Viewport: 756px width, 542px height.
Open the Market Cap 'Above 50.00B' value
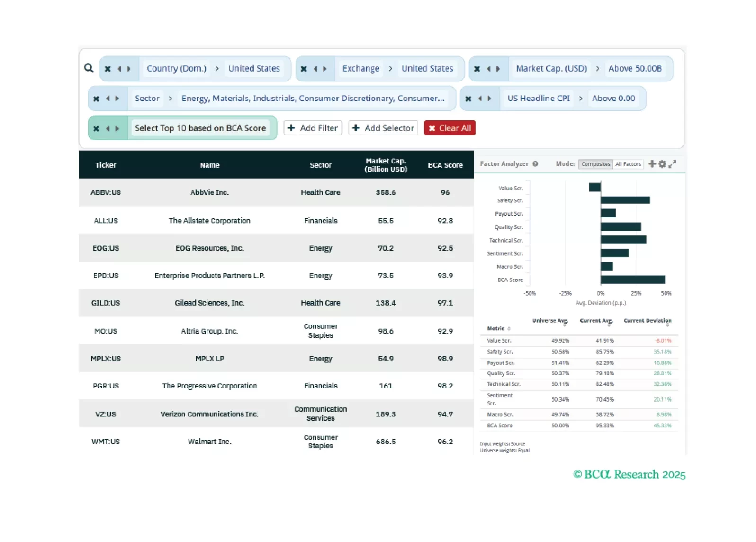click(635, 69)
